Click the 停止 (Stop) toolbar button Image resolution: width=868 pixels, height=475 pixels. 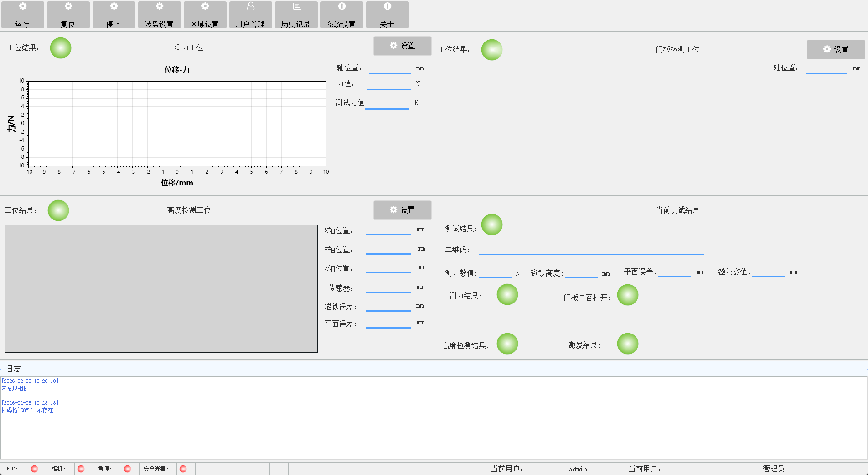114,15
